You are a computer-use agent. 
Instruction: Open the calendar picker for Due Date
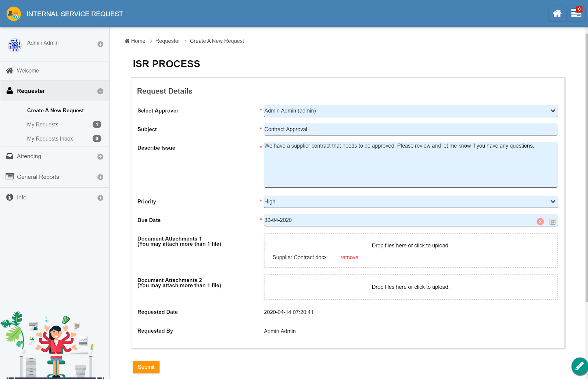pyautogui.click(x=552, y=222)
